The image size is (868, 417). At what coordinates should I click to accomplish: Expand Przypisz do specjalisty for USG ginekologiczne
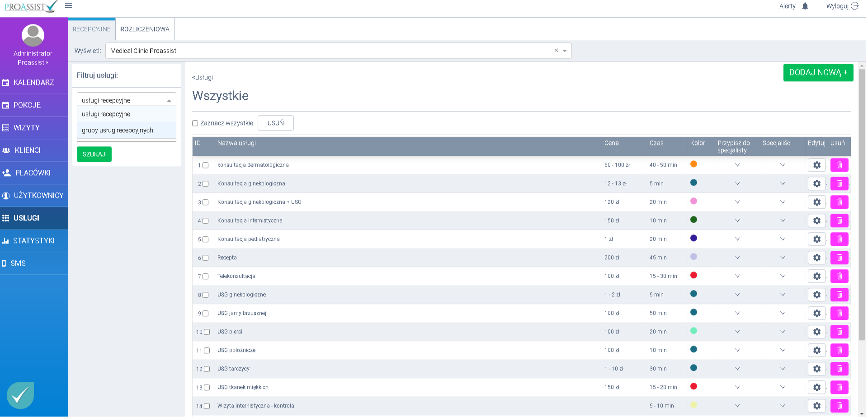click(x=737, y=295)
